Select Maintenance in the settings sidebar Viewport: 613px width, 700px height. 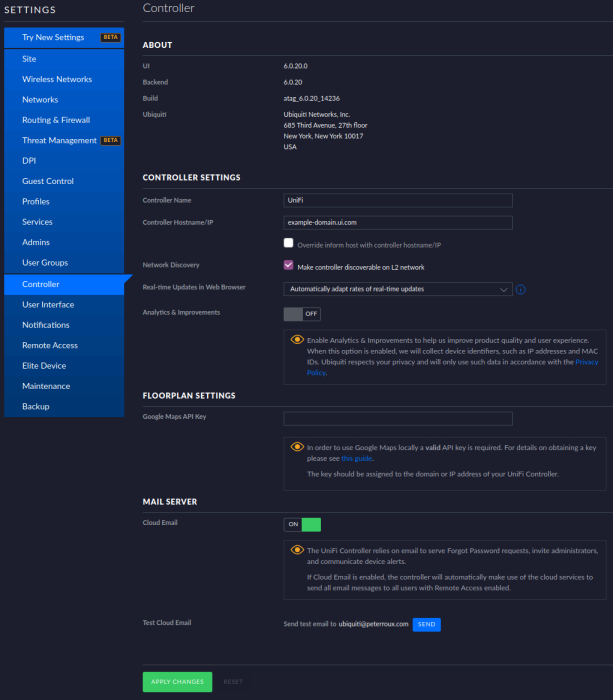coord(46,386)
